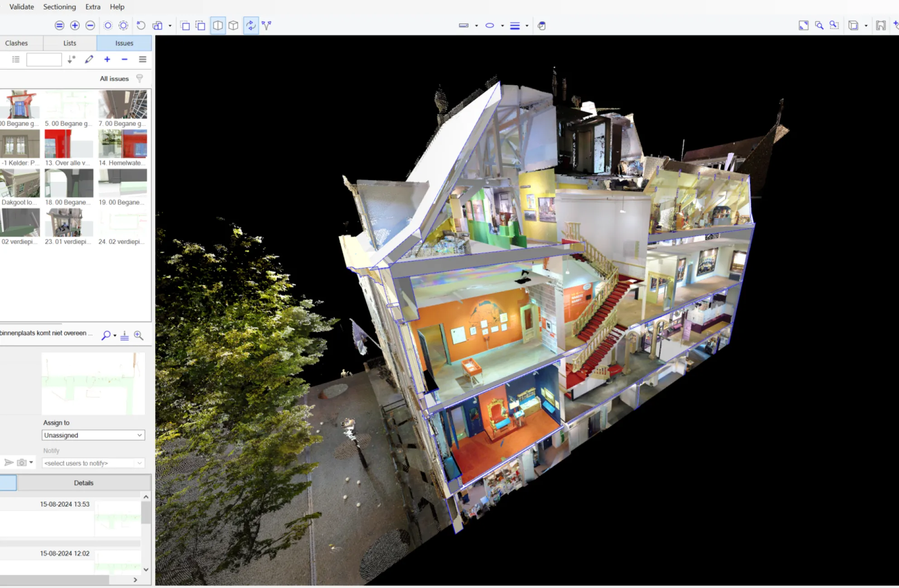This screenshot has height=588, width=899.
Task: Click the remove issue minus icon
Action: pyautogui.click(x=124, y=59)
